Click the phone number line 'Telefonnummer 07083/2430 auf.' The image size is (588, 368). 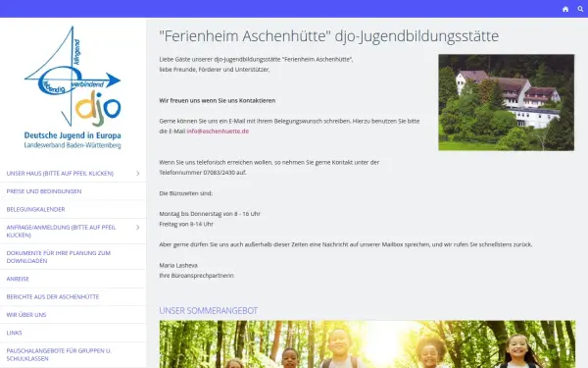click(203, 173)
